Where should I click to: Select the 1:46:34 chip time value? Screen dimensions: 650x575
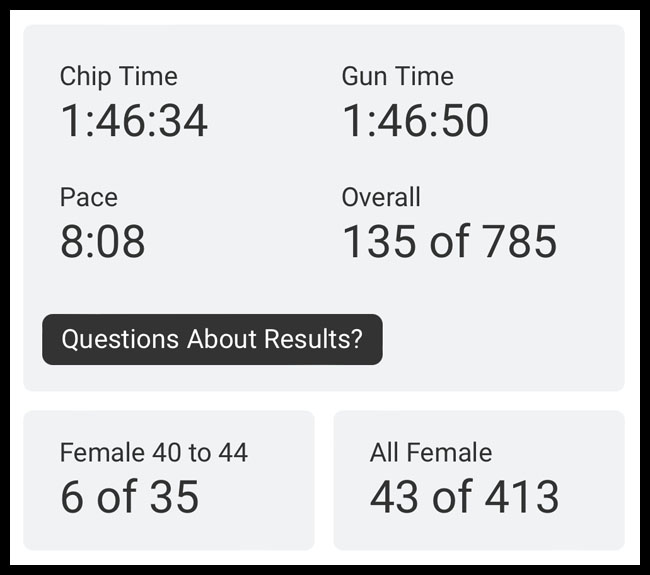click(x=134, y=121)
